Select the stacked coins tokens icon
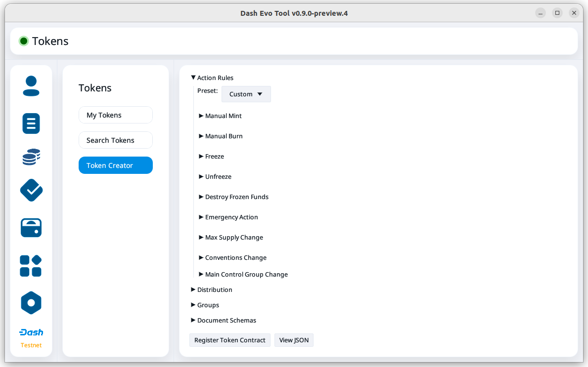Viewport: 588px width, 367px height. (x=31, y=157)
